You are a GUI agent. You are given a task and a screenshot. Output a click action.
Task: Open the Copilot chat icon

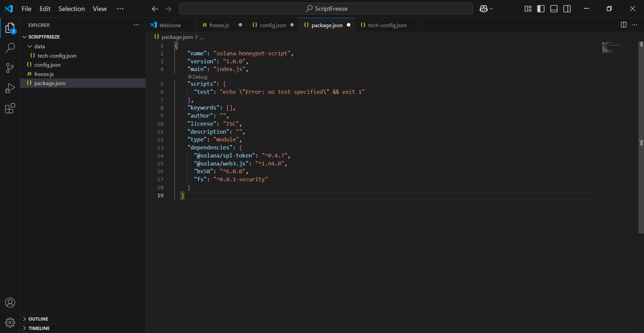pos(483,9)
